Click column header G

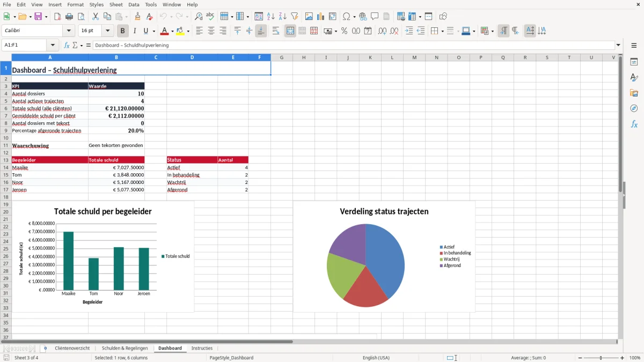(281, 57)
